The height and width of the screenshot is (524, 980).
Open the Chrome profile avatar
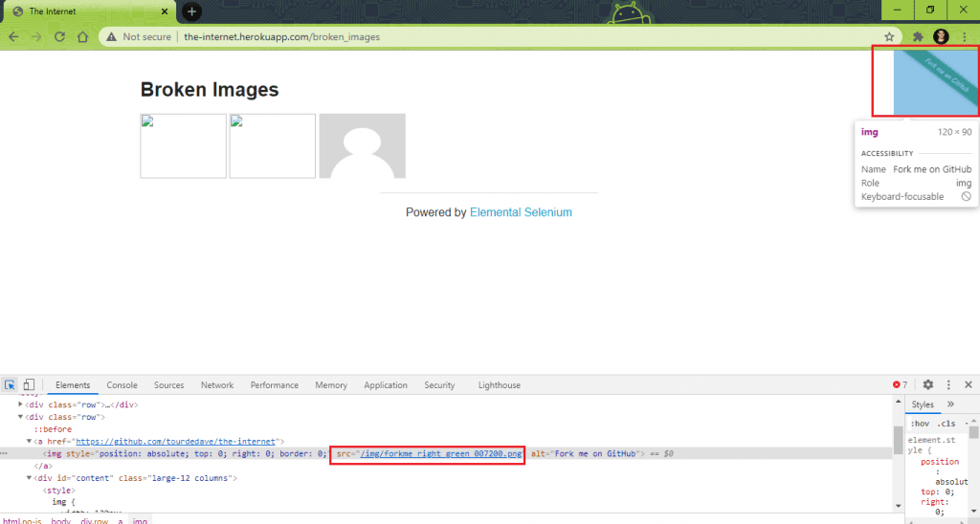pyautogui.click(x=942, y=37)
